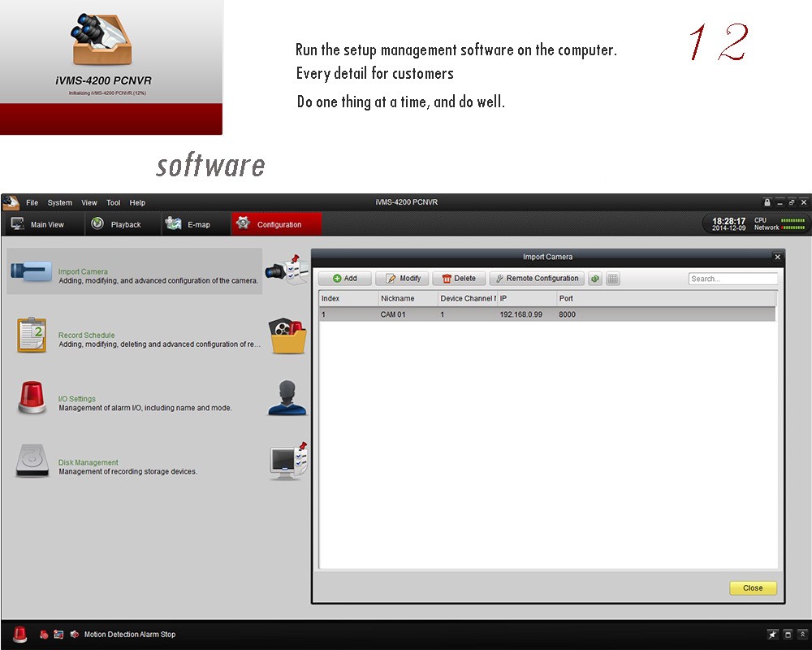Screen dimensions: 812x650
Task: Click the Remote Configuration button
Action: [537, 279]
